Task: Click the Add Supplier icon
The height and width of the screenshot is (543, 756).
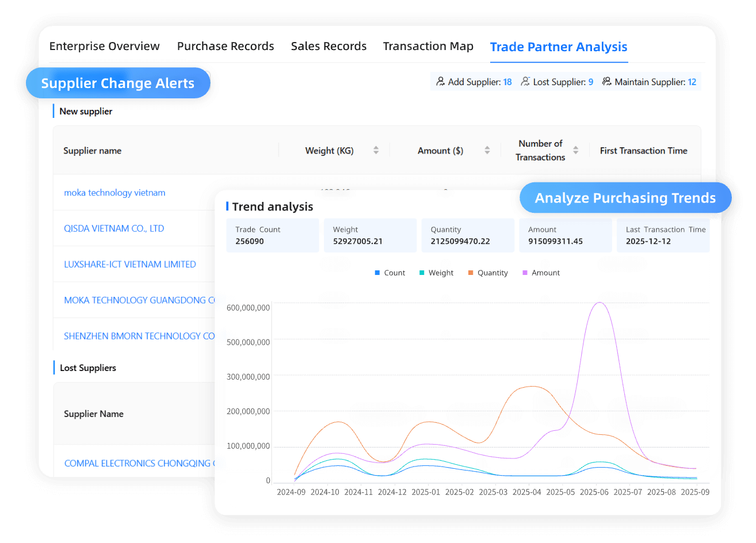Action: click(440, 81)
